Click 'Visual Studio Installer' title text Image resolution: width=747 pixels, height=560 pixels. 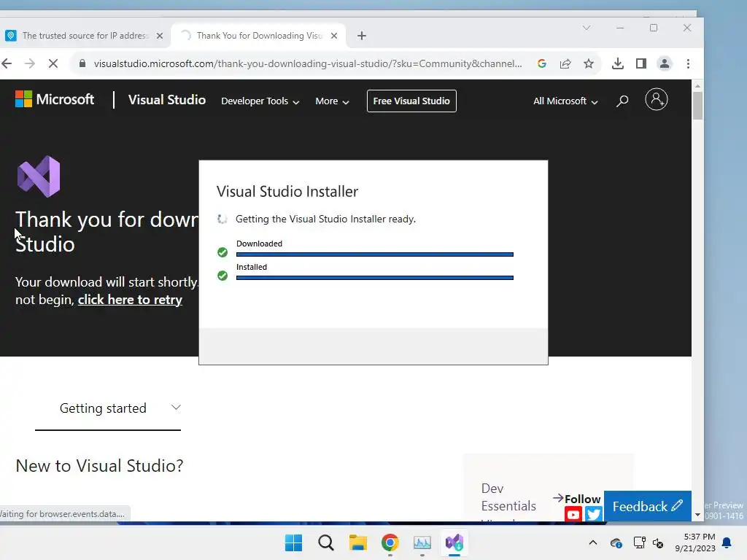click(x=287, y=192)
